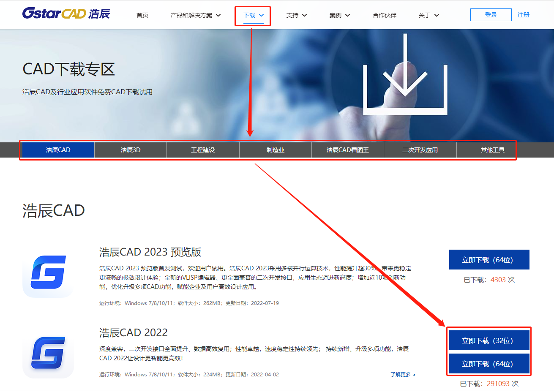Viewport: 554px width, 392px height.
Task: Click the 登录 button
Action: point(491,15)
